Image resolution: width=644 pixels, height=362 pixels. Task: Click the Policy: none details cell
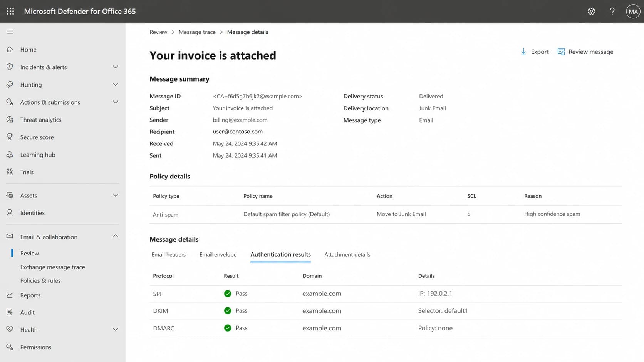pos(435,328)
